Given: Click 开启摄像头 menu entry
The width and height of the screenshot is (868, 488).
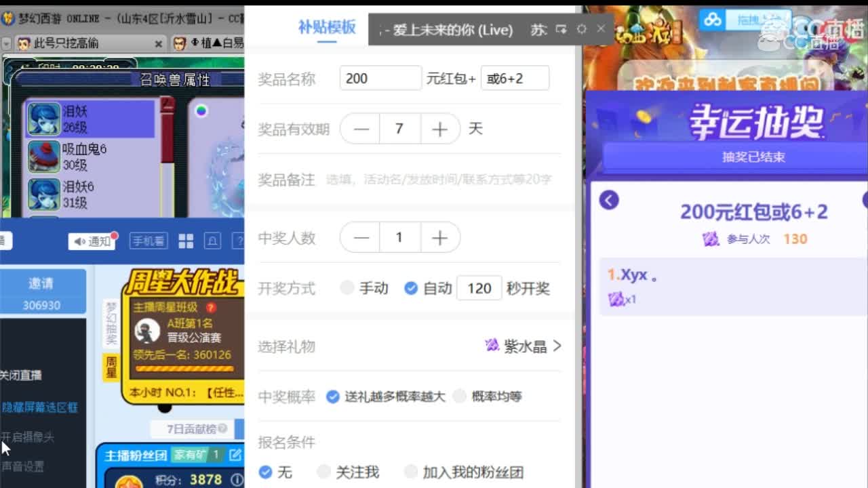Looking at the screenshot, I should tap(27, 437).
